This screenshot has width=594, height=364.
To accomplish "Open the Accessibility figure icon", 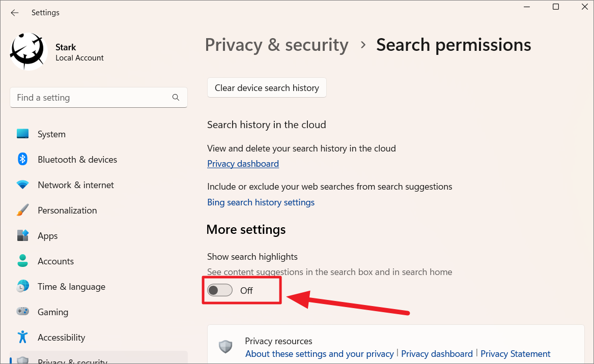I will point(22,337).
